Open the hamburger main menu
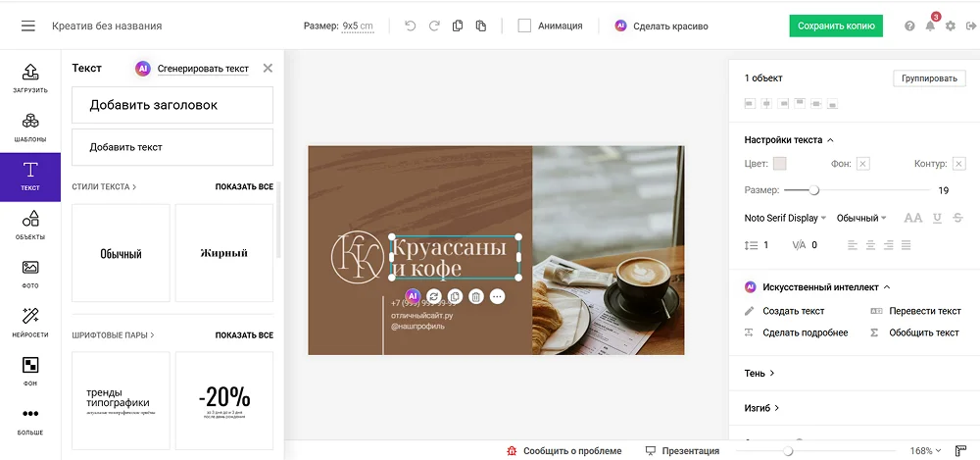Viewport: 980px width, 460px height. [x=28, y=26]
